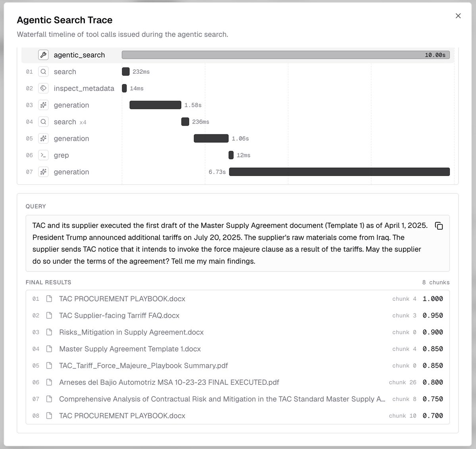Open Arneses del Bajio Automotriz MSA result
The height and width of the screenshot is (449, 476).
pos(238,382)
